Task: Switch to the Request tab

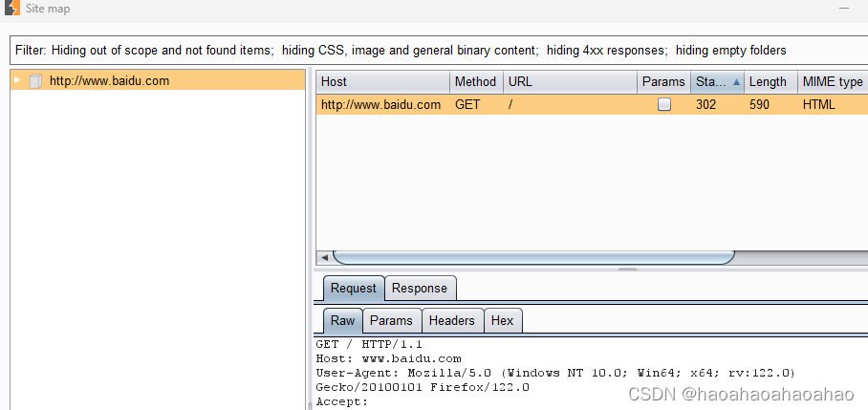Action: pos(353,289)
